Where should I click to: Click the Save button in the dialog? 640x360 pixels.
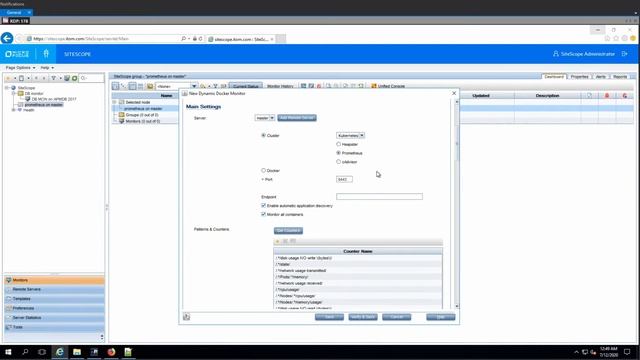pos(329,317)
